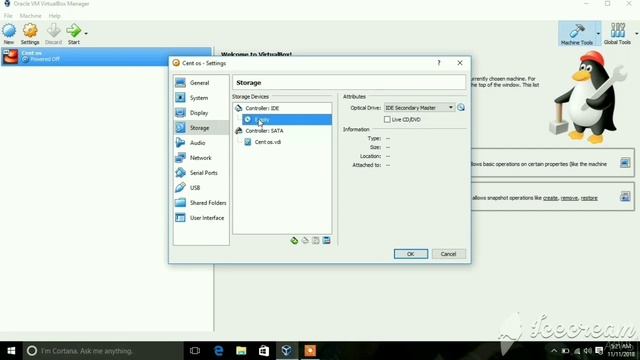This screenshot has height=360, width=640.
Task: Click the Discard toolbar icon
Action: click(x=53, y=33)
